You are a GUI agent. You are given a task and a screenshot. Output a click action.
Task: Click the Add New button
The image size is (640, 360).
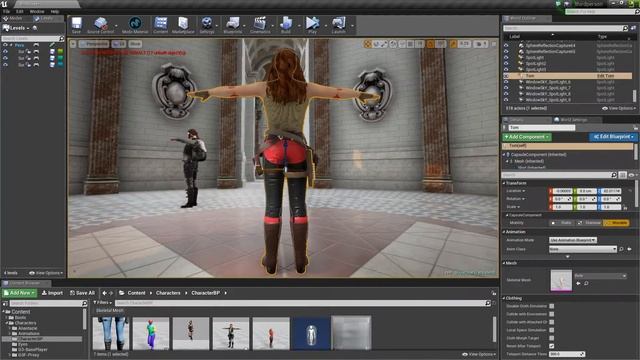coord(19,293)
